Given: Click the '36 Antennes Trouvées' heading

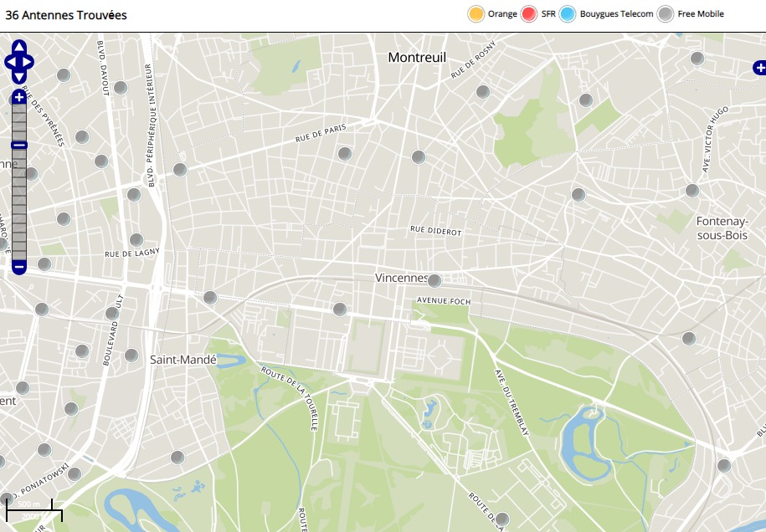Looking at the screenshot, I should click(x=66, y=15).
